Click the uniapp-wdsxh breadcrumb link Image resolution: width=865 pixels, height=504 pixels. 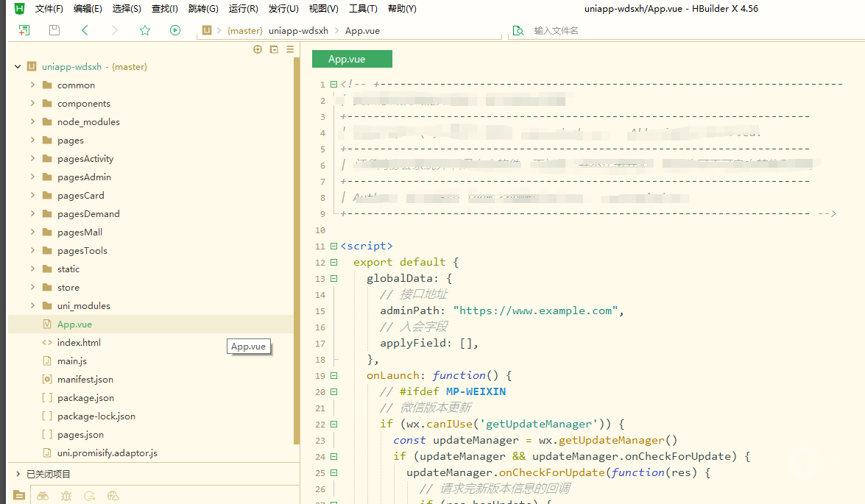tap(298, 30)
